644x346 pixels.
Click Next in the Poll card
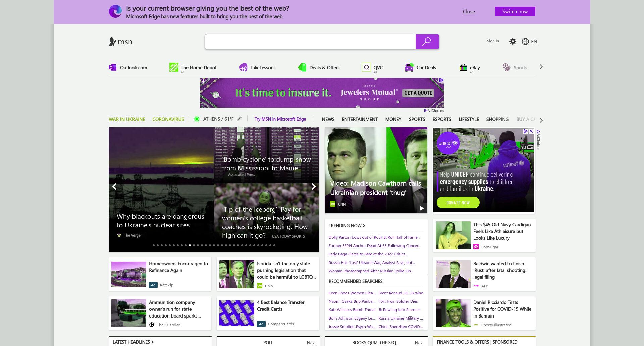[x=311, y=343]
